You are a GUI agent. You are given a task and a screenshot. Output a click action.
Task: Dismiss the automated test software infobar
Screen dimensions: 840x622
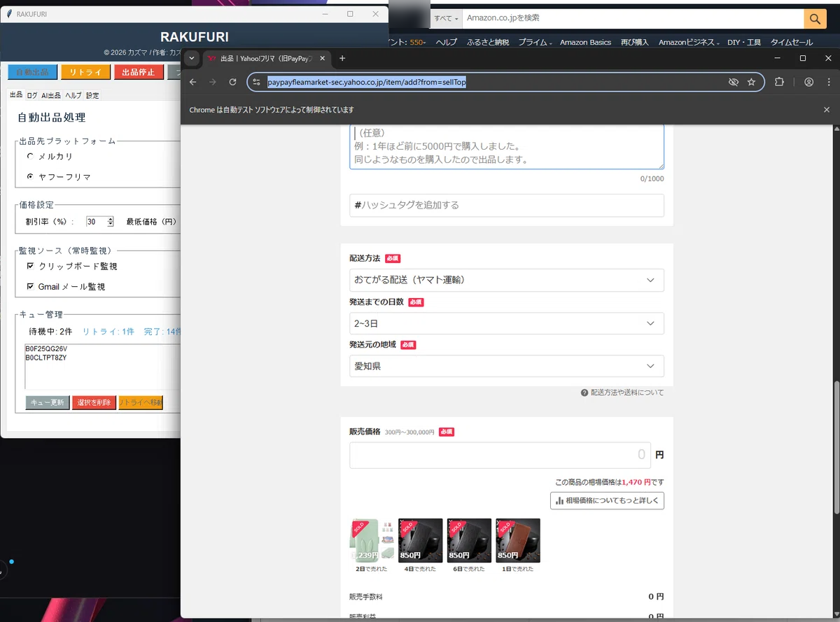827,110
